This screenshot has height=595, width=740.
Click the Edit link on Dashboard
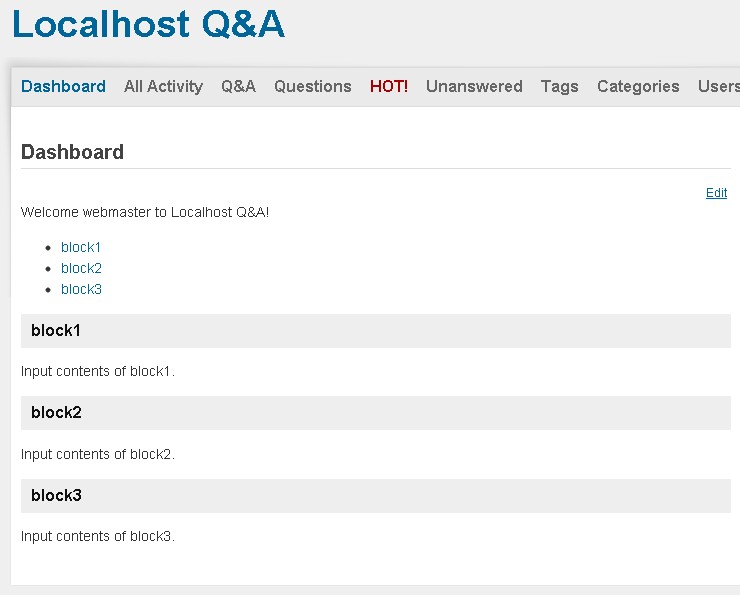pos(716,193)
